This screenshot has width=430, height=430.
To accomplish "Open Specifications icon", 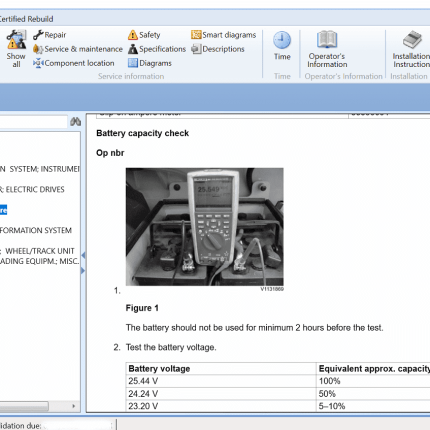I will tap(133, 49).
